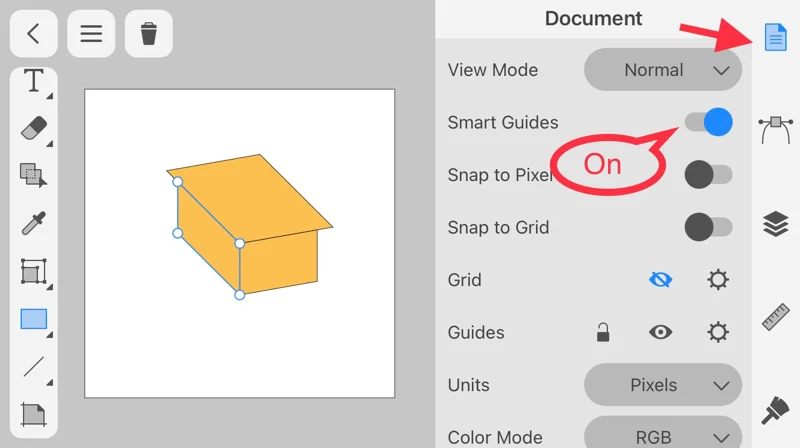Pick the Eyedropper tool
This screenshot has height=448, width=800.
(x=34, y=222)
